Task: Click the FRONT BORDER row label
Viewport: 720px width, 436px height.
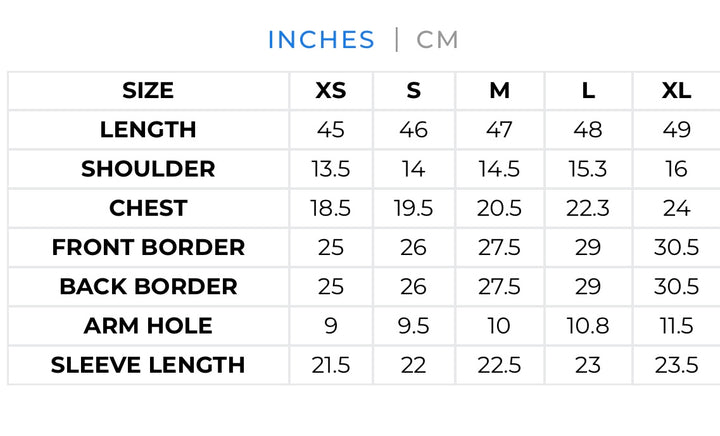Action: pos(148,247)
